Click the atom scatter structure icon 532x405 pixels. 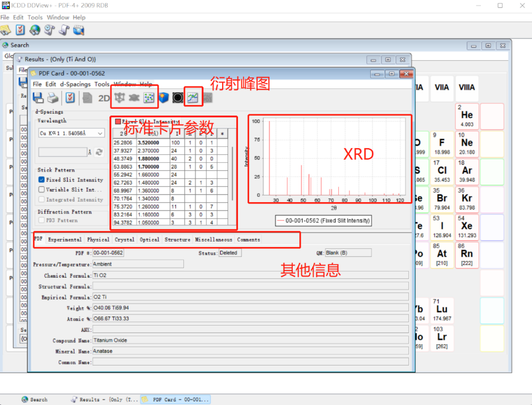click(x=149, y=97)
